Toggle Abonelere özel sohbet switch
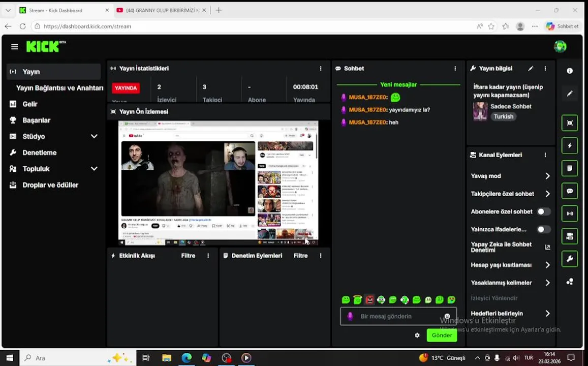Viewport: 588px width, 366px height. tap(543, 211)
